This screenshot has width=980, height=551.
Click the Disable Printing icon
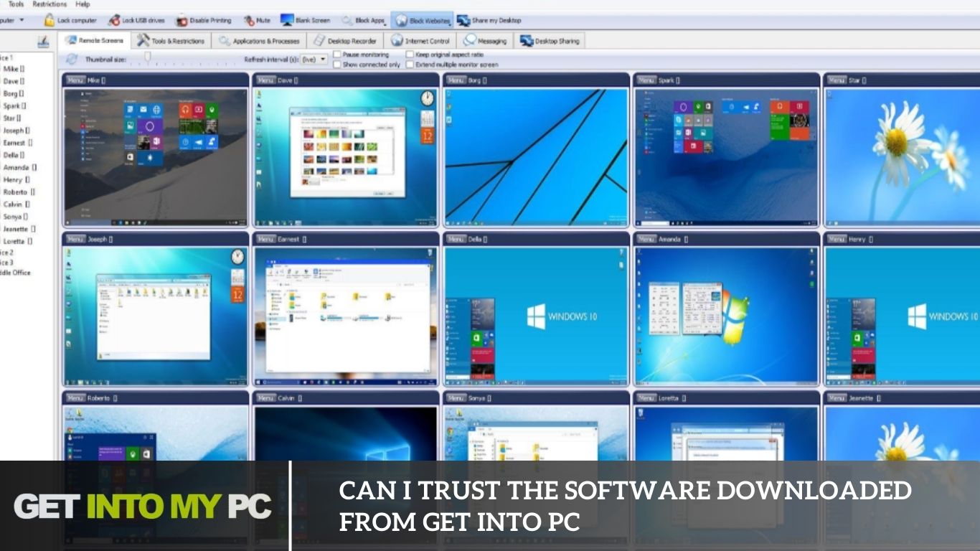coord(182,20)
